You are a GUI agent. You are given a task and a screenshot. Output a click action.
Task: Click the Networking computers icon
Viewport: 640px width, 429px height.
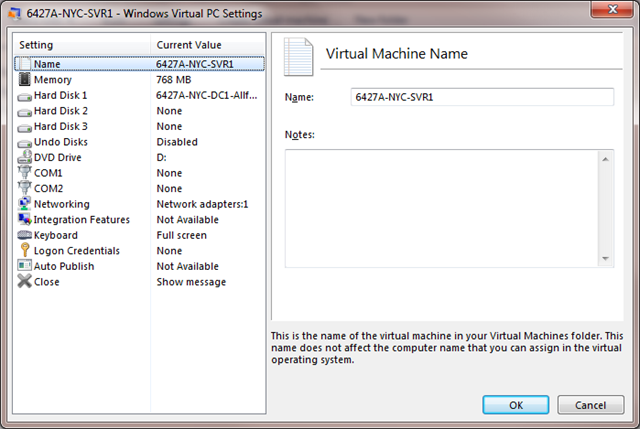click(24, 203)
